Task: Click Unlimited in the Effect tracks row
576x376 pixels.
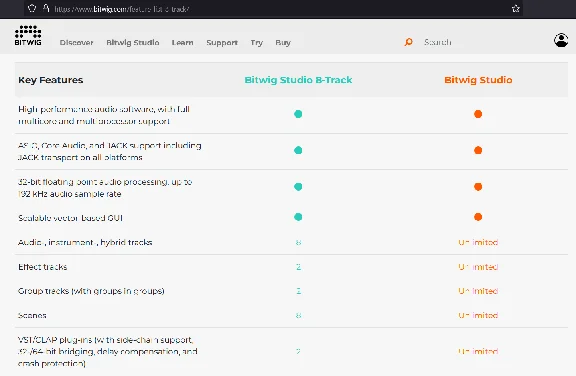Action: 478,267
